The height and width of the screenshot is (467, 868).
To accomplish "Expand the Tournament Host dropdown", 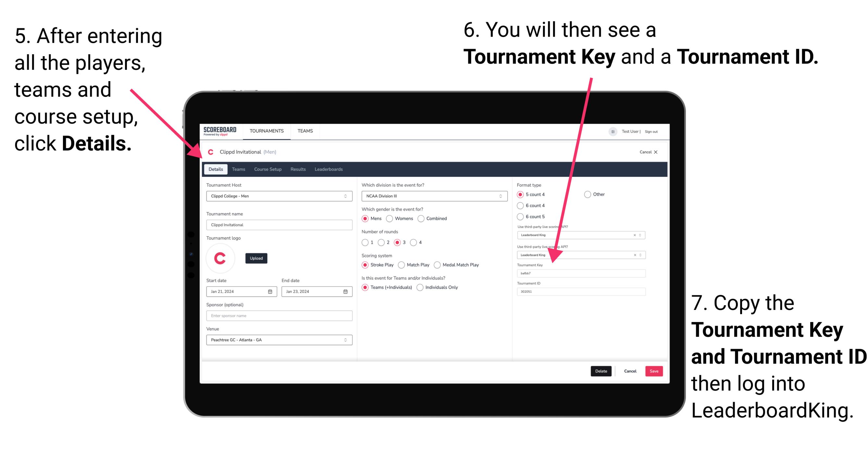I will pyautogui.click(x=346, y=196).
